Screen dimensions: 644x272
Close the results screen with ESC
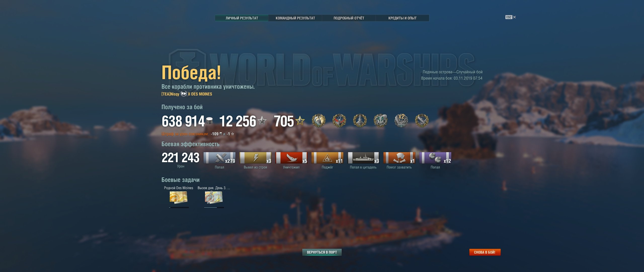pos(510,17)
